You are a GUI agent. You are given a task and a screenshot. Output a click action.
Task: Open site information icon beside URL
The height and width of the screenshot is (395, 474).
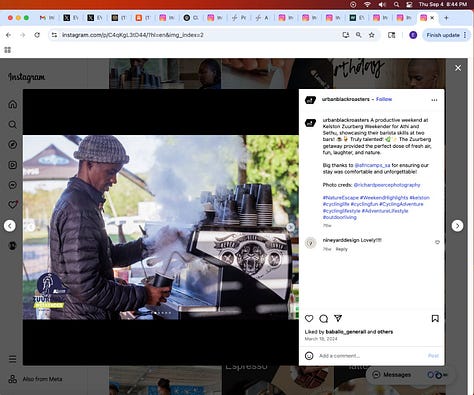54,35
